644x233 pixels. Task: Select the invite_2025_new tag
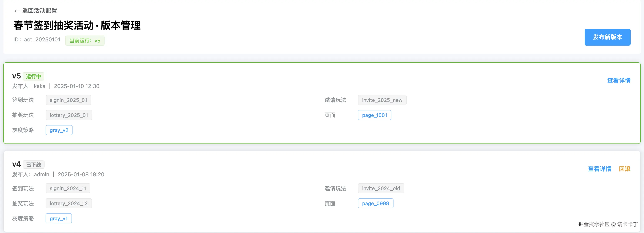click(382, 100)
